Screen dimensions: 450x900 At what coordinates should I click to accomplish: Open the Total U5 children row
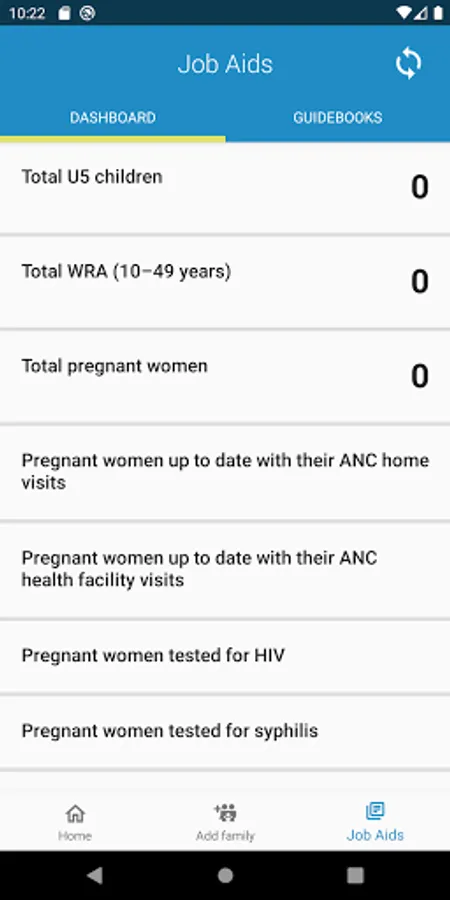(225, 188)
